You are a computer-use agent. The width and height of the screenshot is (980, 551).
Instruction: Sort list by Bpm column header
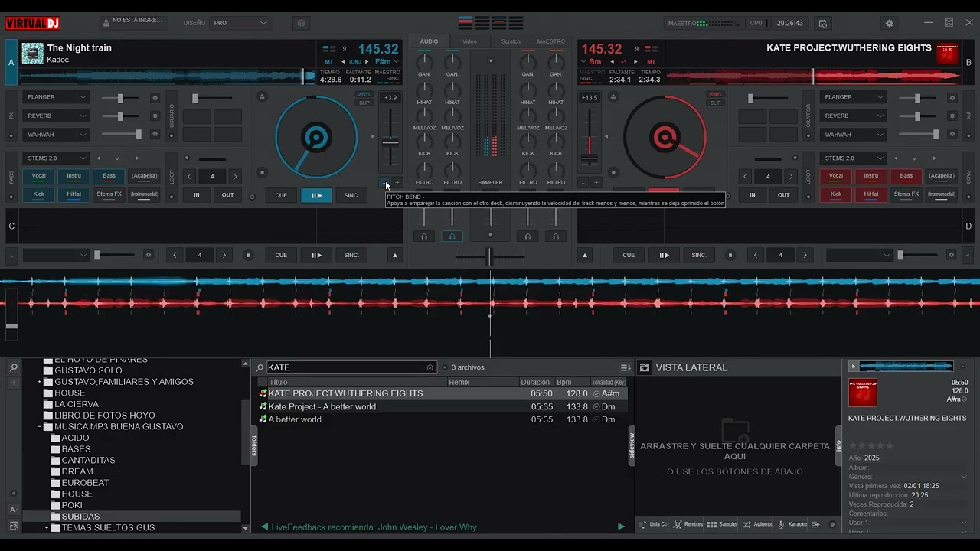point(571,382)
